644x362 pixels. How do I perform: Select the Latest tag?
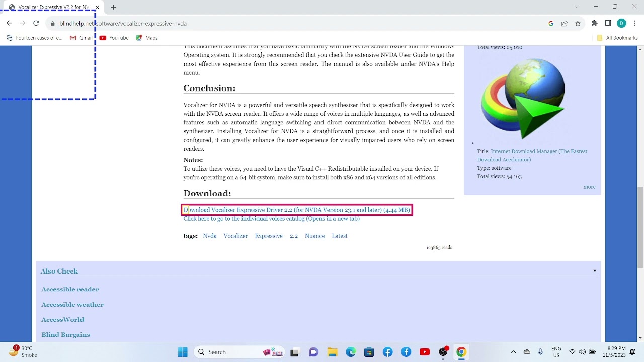click(x=340, y=236)
